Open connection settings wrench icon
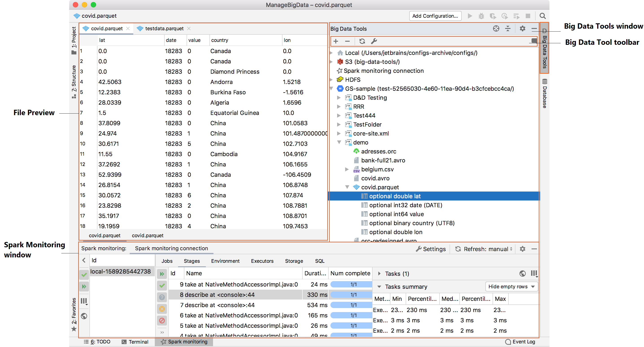Viewport: 644px width, 347px height. click(374, 41)
